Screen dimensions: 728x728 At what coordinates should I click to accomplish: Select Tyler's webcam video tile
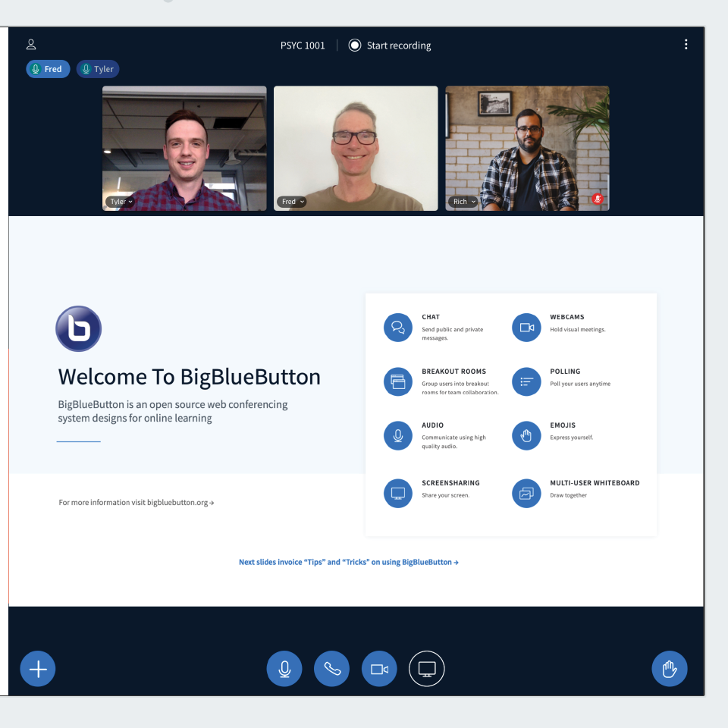tap(184, 148)
